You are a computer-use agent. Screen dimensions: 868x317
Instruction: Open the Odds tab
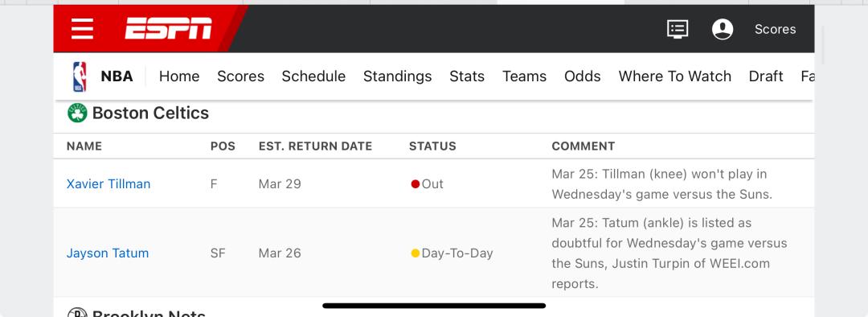583,76
